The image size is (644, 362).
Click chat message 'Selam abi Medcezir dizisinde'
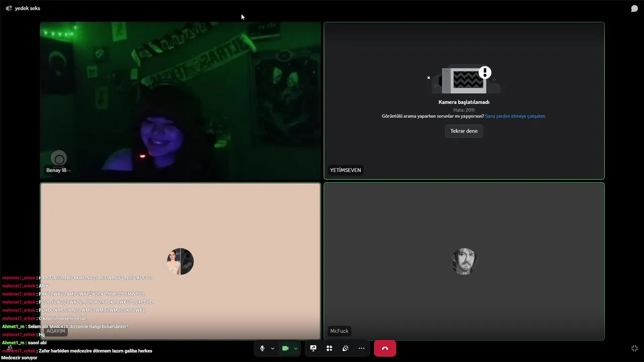tap(78, 327)
